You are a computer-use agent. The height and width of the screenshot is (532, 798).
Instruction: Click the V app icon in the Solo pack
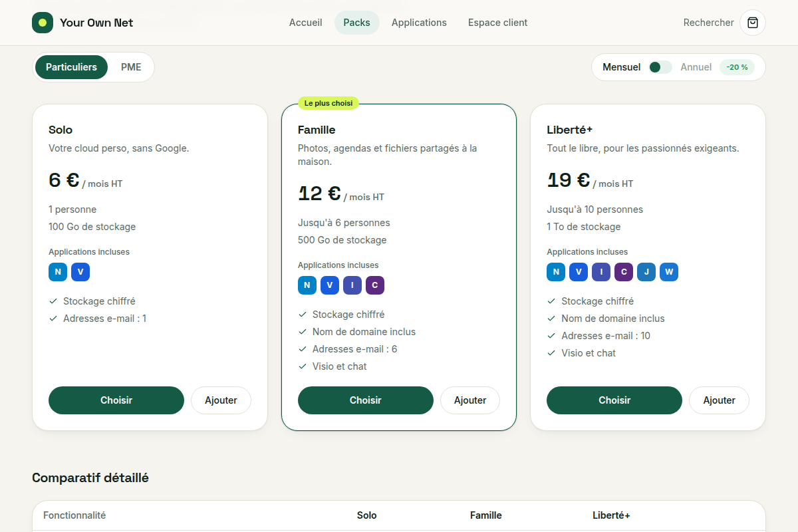click(80, 272)
